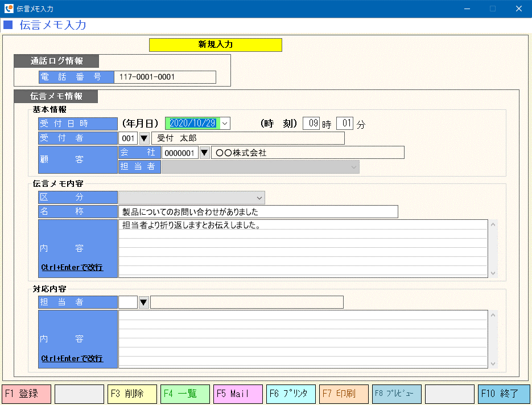This screenshot has width=532, height=405.
Task: Click the 電話番号 field 117-0001-0001
Action: point(165,77)
